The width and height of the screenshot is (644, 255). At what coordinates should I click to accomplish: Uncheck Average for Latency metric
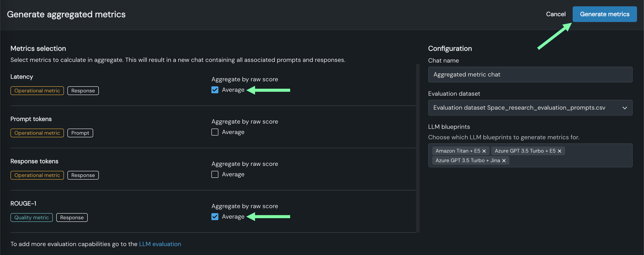click(215, 90)
